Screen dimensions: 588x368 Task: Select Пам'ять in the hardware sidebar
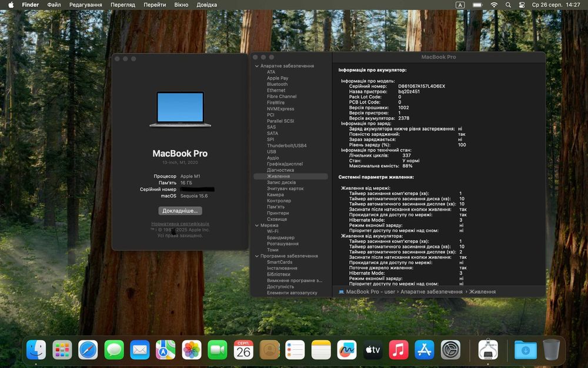click(276, 207)
